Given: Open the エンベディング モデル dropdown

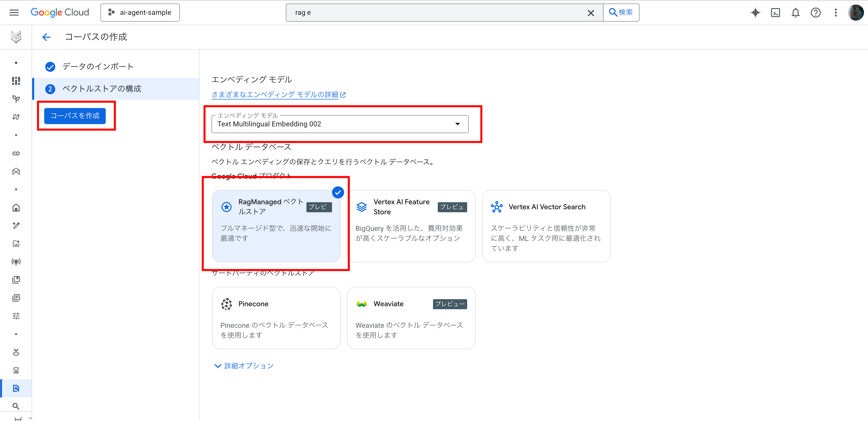Looking at the screenshot, I should 340,124.
